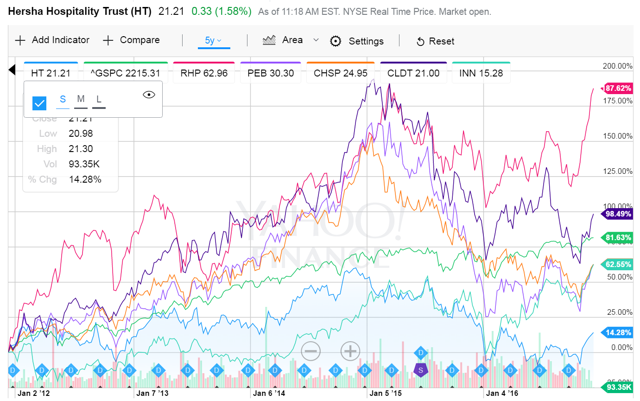This screenshot has height=401, width=640.
Task: Click the Jan 5 '15 axis date
Action: (385, 393)
